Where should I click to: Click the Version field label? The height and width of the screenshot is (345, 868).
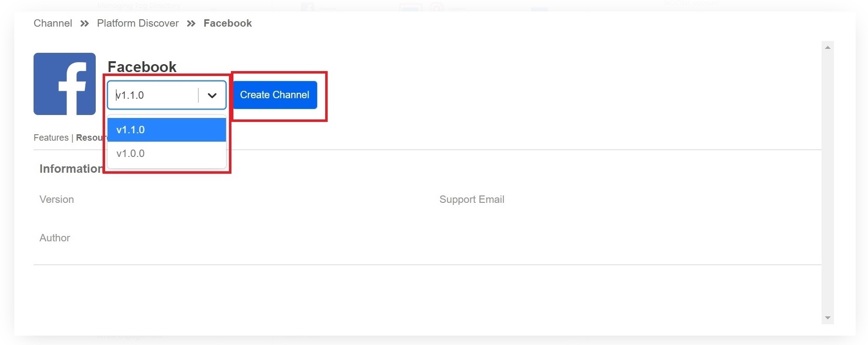57,199
